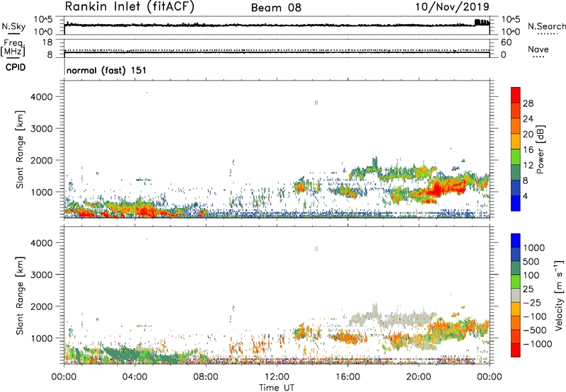Click the 'Time UT' axis title
The width and height of the screenshot is (566, 392).
277,387
